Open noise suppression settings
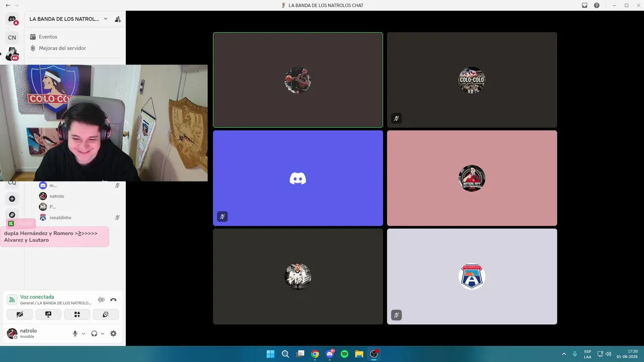 click(101, 300)
